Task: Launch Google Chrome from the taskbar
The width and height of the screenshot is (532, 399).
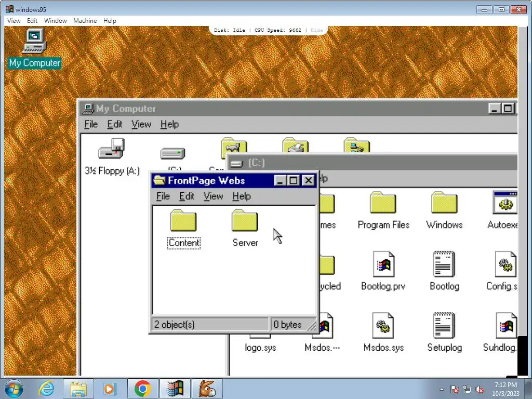Action: pyautogui.click(x=142, y=389)
